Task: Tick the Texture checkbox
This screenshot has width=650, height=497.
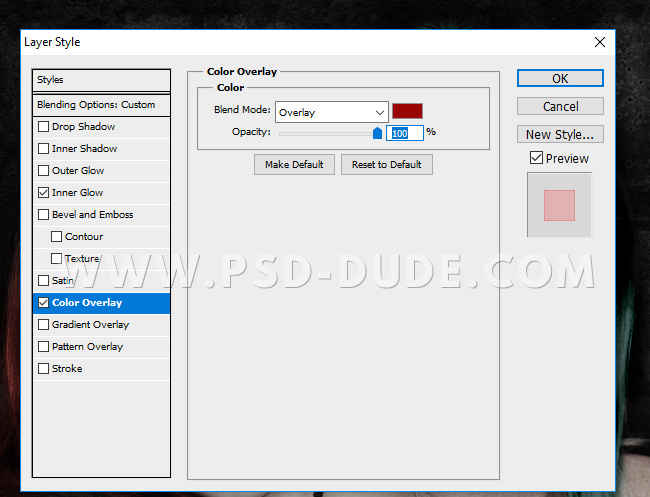Action: coord(56,258)
